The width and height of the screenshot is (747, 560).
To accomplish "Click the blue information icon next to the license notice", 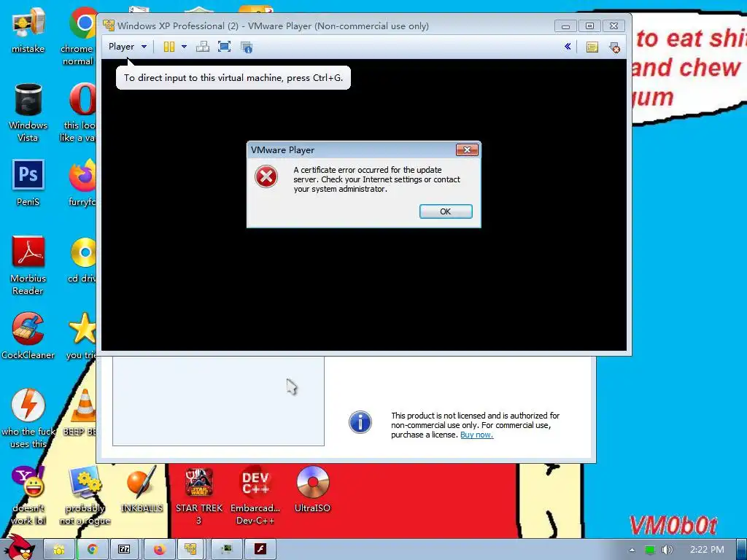I will pyautogui.click(x=360, y=422).
